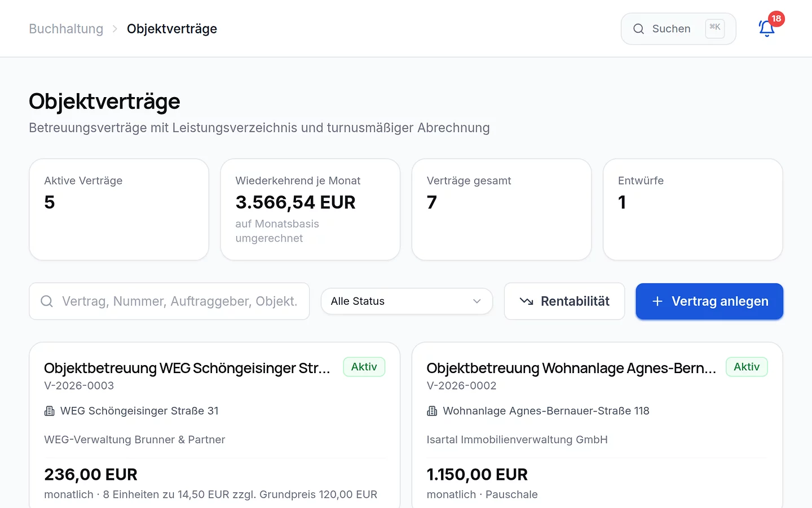Create a new contract with Vertrag anlegen
This screenshot has height=508, width=812.
[x=709, y=301]
